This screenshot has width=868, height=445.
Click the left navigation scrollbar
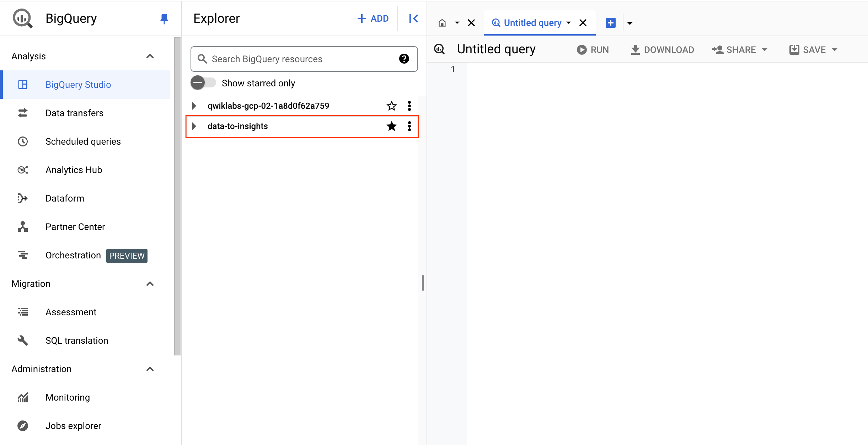177,195
